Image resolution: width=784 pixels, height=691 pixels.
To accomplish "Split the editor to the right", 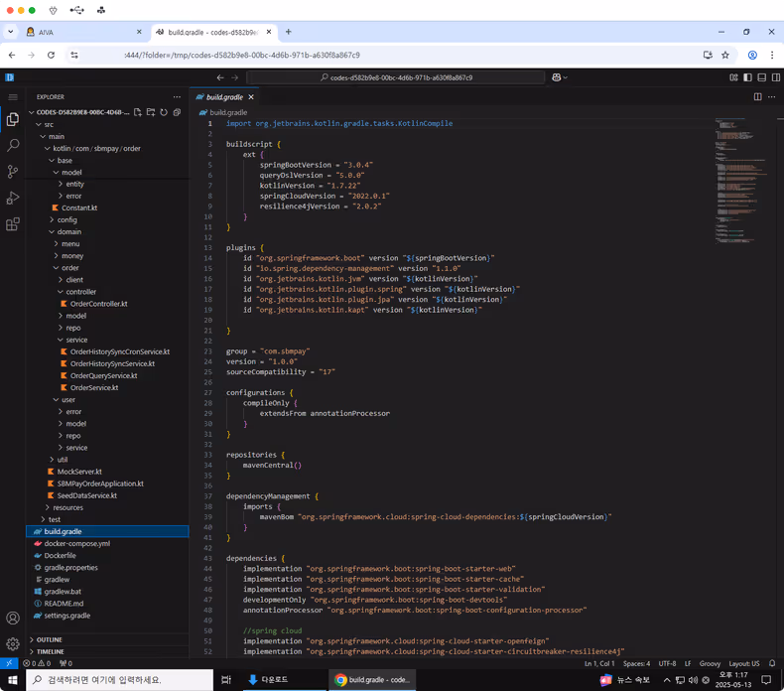I will point(758,97).
